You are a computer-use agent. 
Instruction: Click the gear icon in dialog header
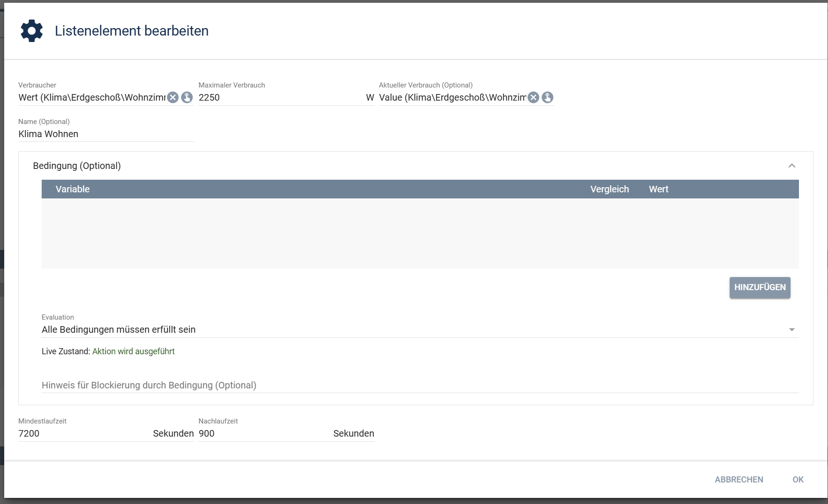tap(32, 31)
